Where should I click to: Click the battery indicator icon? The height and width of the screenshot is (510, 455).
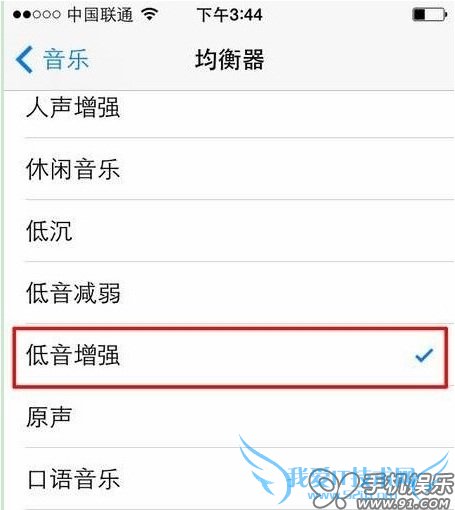pyautogui.click(x=429, y=15)
